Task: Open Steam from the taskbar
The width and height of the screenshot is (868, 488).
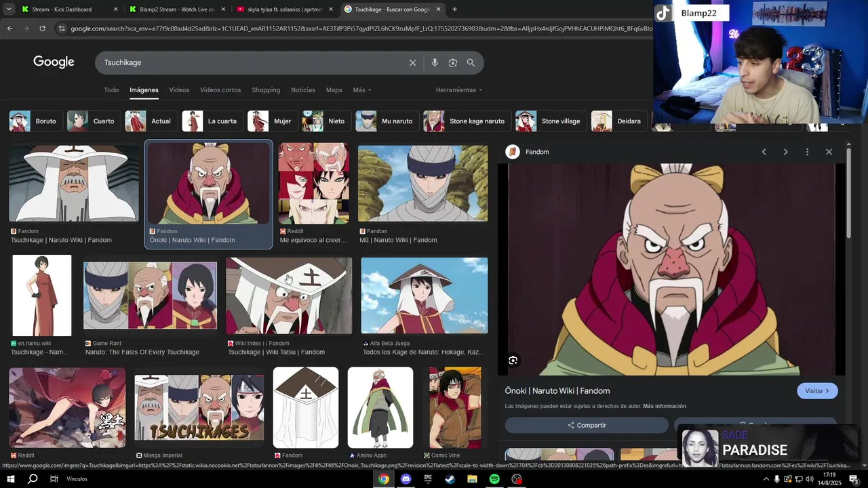Action: click(x=450, y=479)
